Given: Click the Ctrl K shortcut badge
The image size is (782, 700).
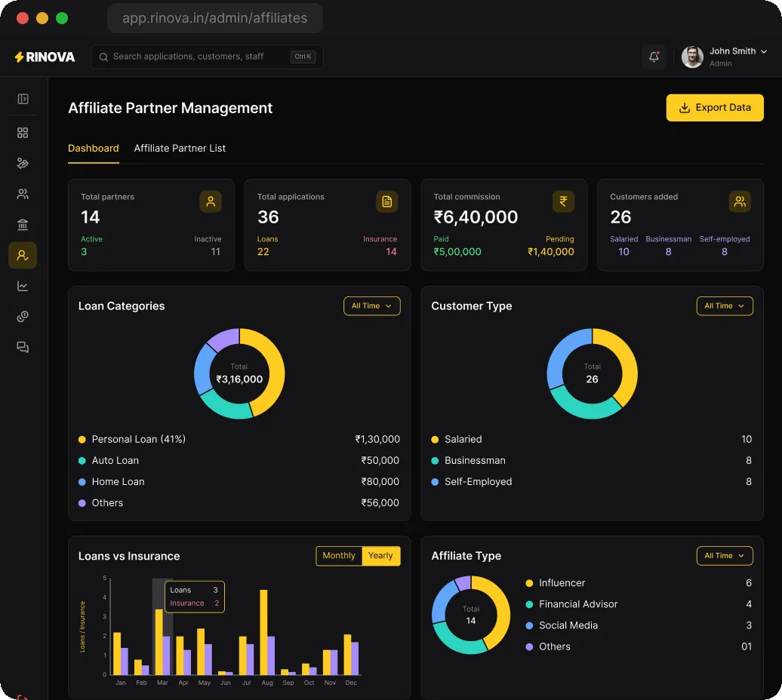Looking at the screenshot, I should click(303, 57).
